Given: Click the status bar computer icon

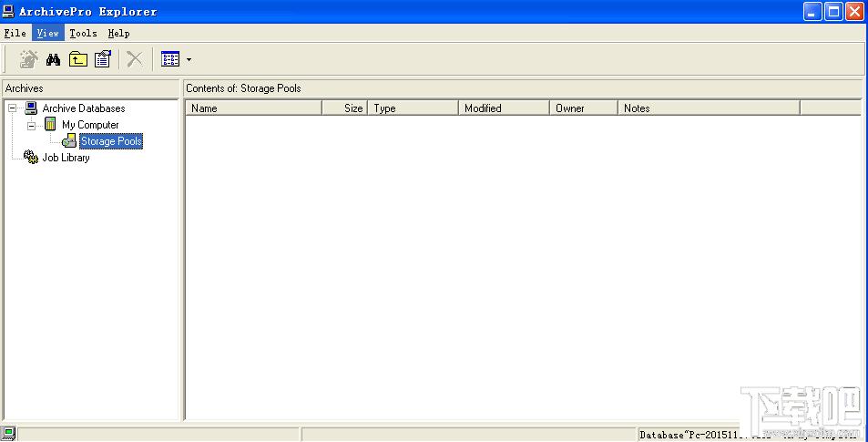Looking at the screenshot, I should (9, 434).
